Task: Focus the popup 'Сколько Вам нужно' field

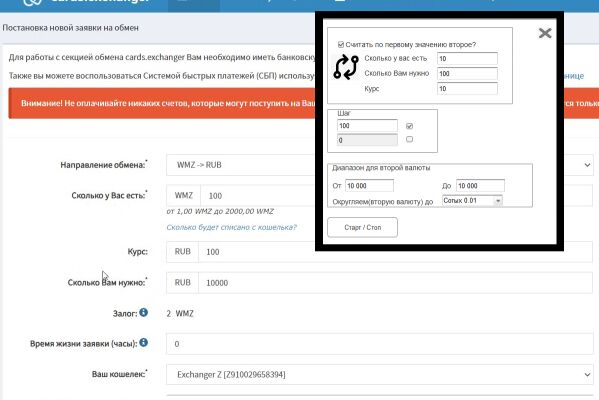Action: tap(467, 74)
